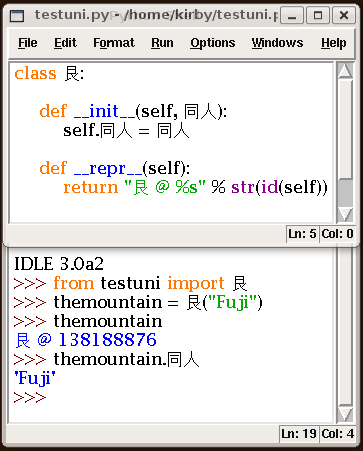The width and height of the screenshot is (363, 451).
Task: Minimize the testuni.py editor window
Action: point(292,15)
